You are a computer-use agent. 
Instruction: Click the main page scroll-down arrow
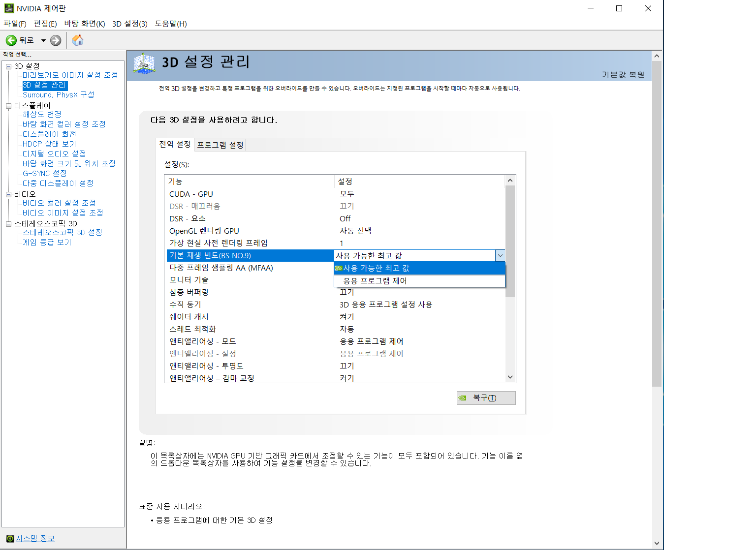(657, 543)
